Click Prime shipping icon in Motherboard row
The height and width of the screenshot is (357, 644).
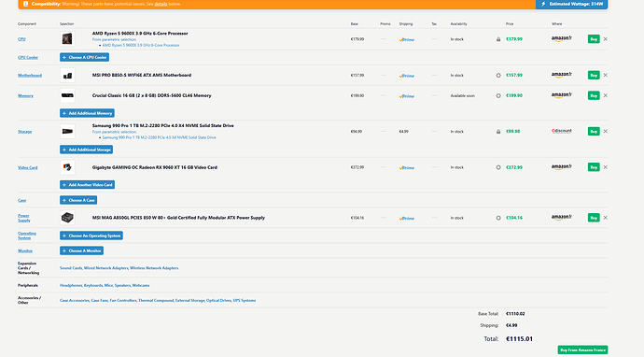407,76
